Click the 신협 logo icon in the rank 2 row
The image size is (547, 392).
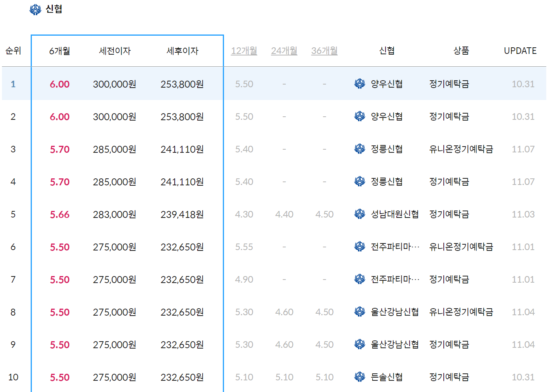360,116
